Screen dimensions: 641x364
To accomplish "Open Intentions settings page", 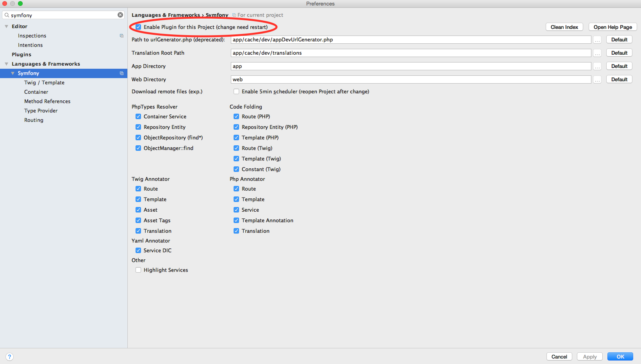I will 30,45.
